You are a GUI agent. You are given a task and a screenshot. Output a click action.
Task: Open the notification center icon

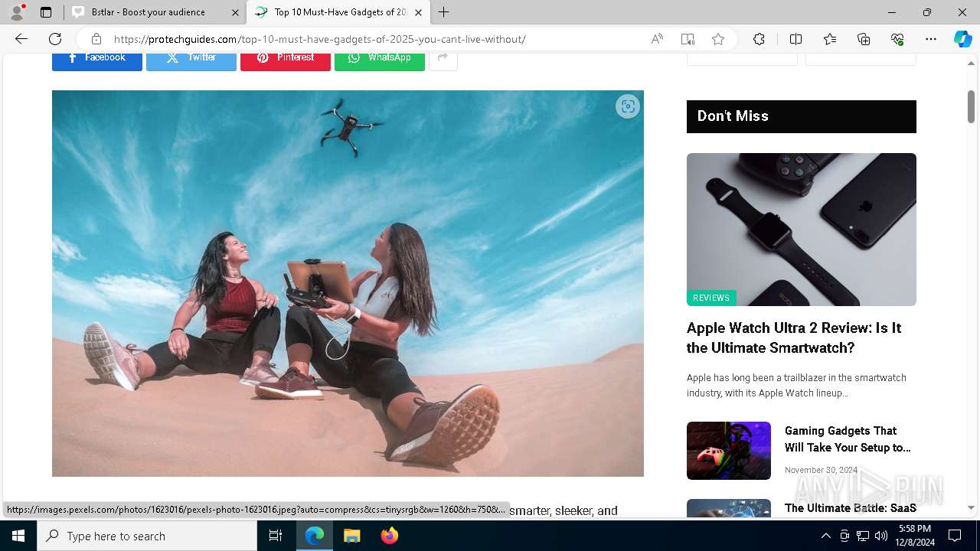click(x=955, y=536)
